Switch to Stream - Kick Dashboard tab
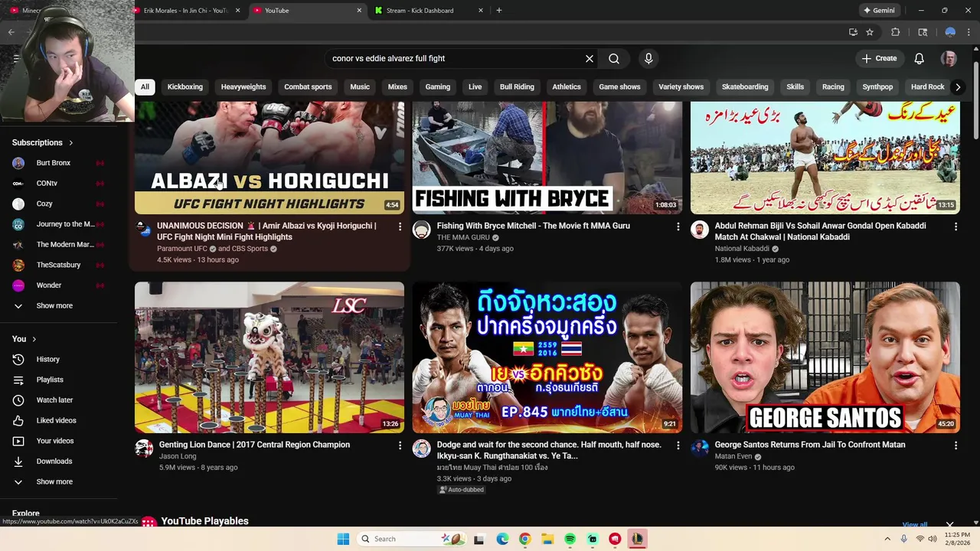The width and height of the screenshot is (980, 551). [x=420, y=11]
